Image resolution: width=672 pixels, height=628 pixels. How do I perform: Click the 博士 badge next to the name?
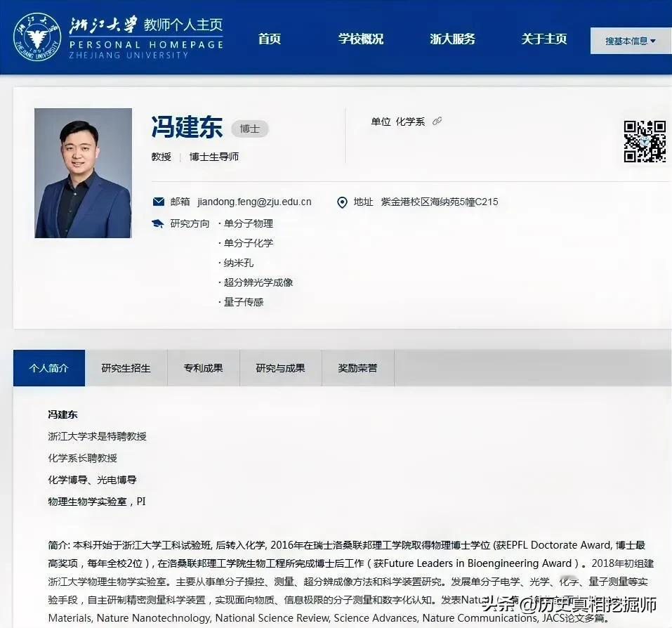(250, 129)
